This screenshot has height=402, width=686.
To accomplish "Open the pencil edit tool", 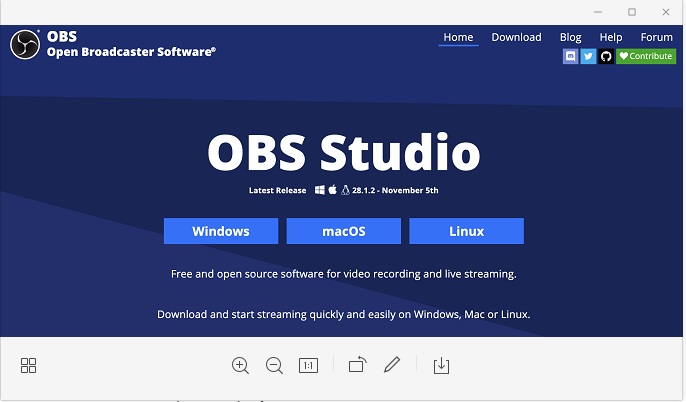I will (x=392, y=366).
